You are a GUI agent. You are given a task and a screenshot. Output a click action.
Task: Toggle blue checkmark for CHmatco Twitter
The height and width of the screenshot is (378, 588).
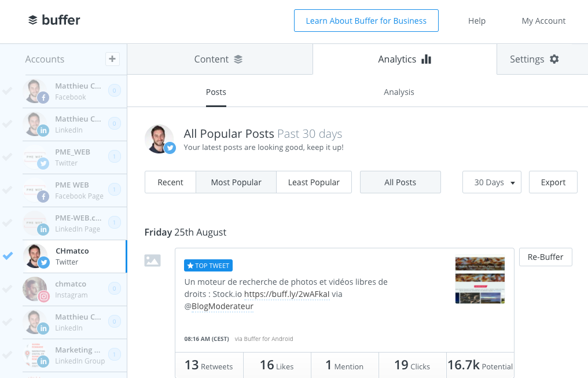(x=8, y=256)
